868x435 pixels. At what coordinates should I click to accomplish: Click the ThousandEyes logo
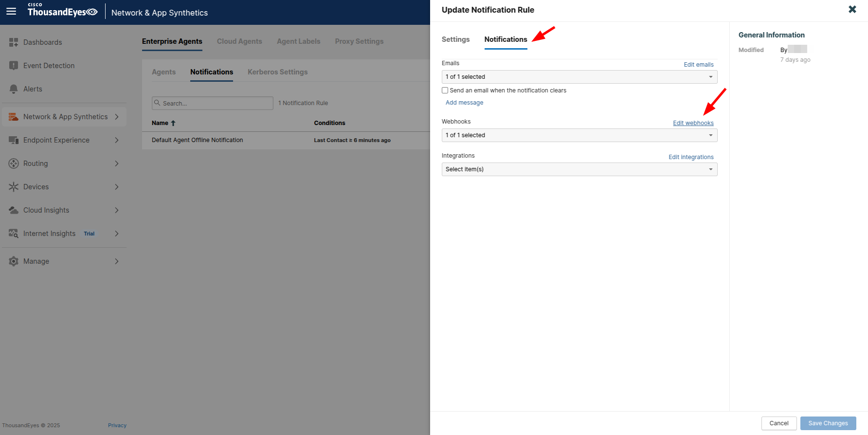[62, 10]
